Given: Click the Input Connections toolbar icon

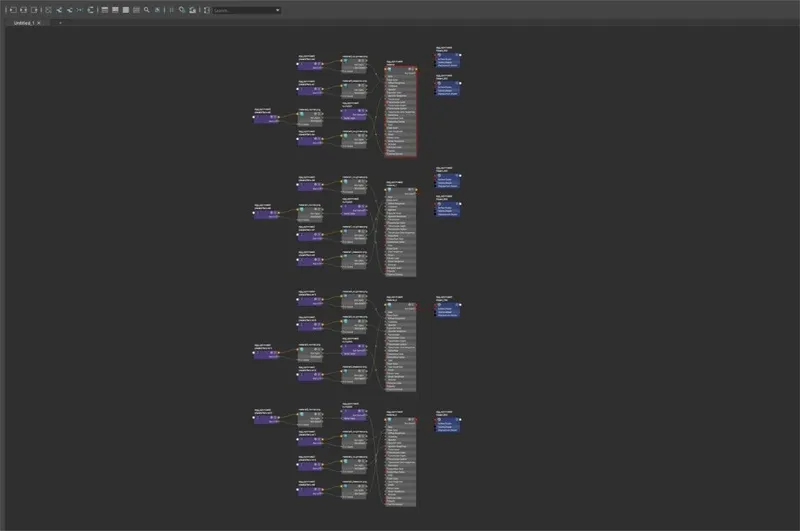Looking at the screenshot, I should pos(13,10).
